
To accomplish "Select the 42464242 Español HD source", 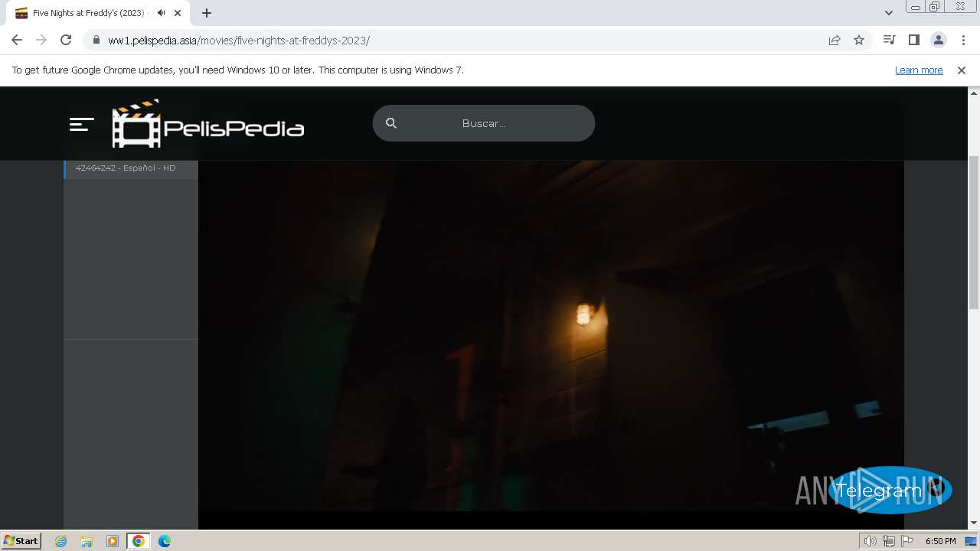I will [x=131, y=168].
